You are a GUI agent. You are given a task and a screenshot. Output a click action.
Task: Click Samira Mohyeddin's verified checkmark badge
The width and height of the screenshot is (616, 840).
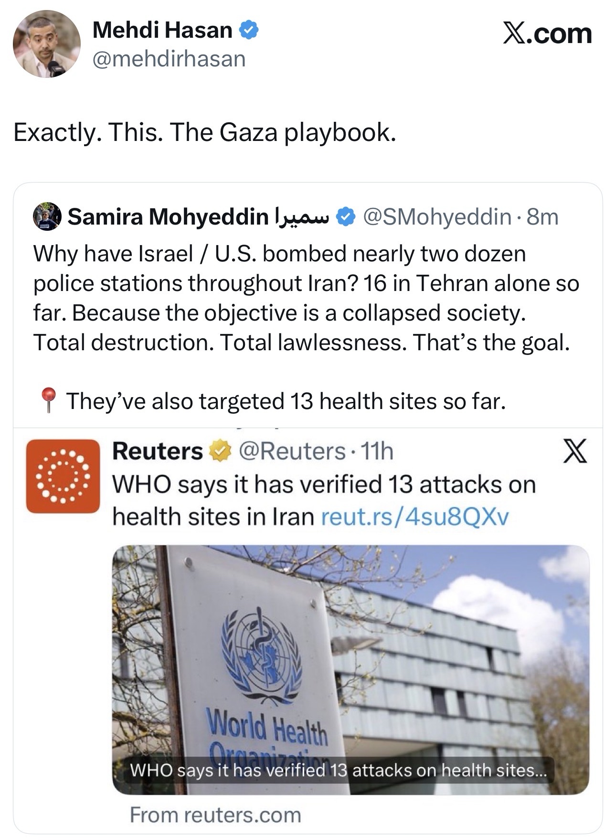point(346,217)
